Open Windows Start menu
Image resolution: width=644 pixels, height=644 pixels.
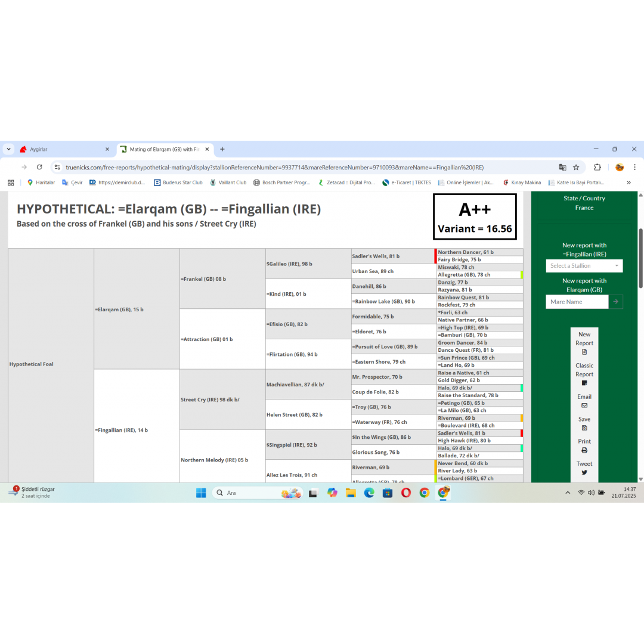point(201,493)
